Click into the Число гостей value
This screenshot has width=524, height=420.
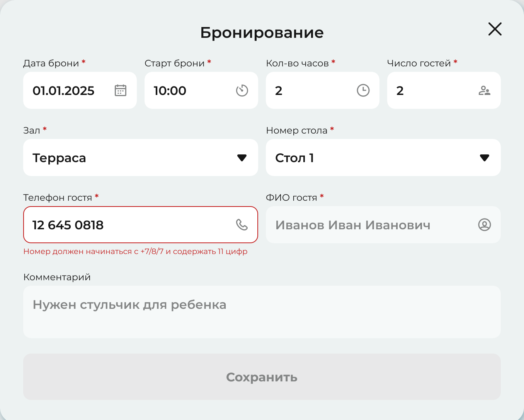tap(400, 91)
